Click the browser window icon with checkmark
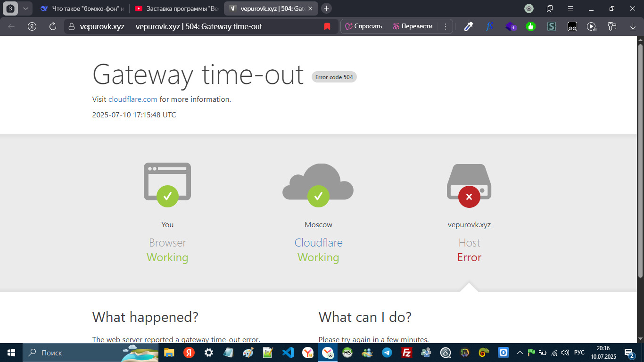The image size is (644, 362). tap(167, 184)
